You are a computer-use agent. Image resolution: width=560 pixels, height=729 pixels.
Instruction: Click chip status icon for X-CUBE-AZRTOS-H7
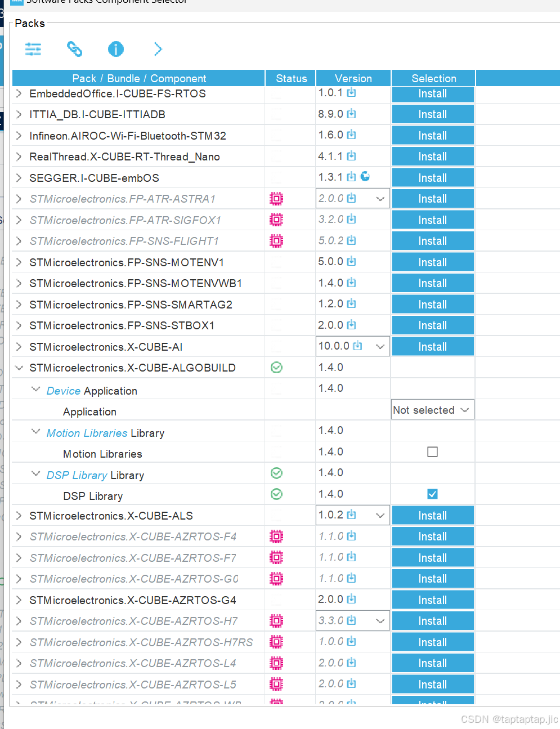click(276, 621)
